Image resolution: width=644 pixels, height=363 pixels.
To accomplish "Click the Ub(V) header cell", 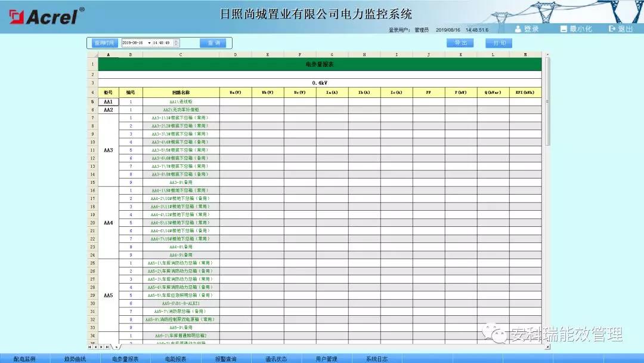I will 268,93.
